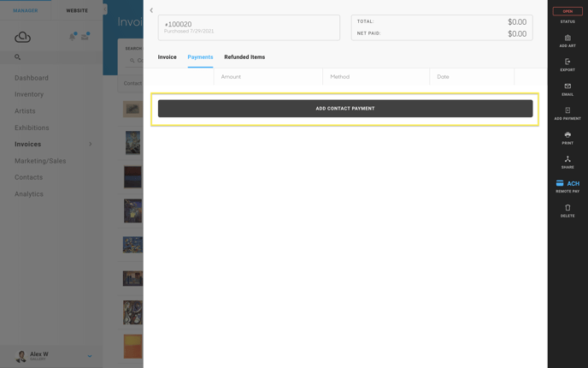
Task: Open Artists in the sidebar
Action: [x=25, y=111]
